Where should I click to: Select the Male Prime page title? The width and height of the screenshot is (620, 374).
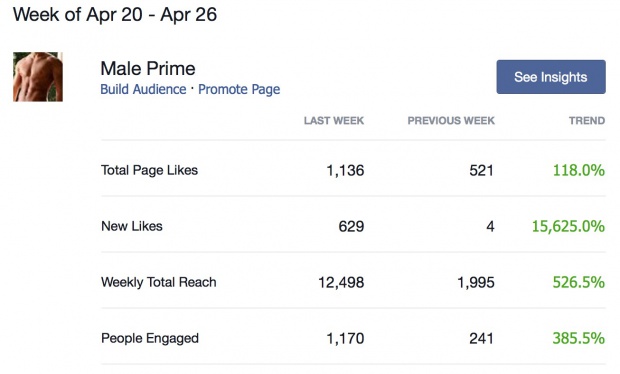click(x=148, y=68)
